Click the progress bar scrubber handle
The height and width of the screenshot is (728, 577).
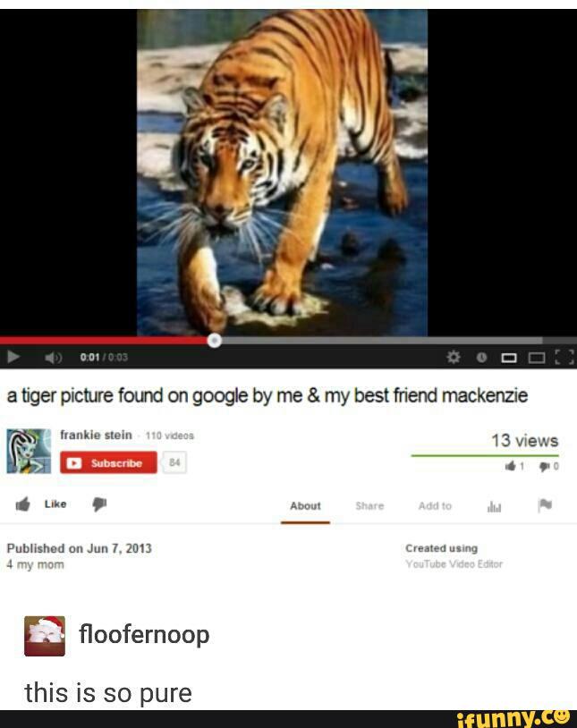pyautogui.click(x=214, y=341)
